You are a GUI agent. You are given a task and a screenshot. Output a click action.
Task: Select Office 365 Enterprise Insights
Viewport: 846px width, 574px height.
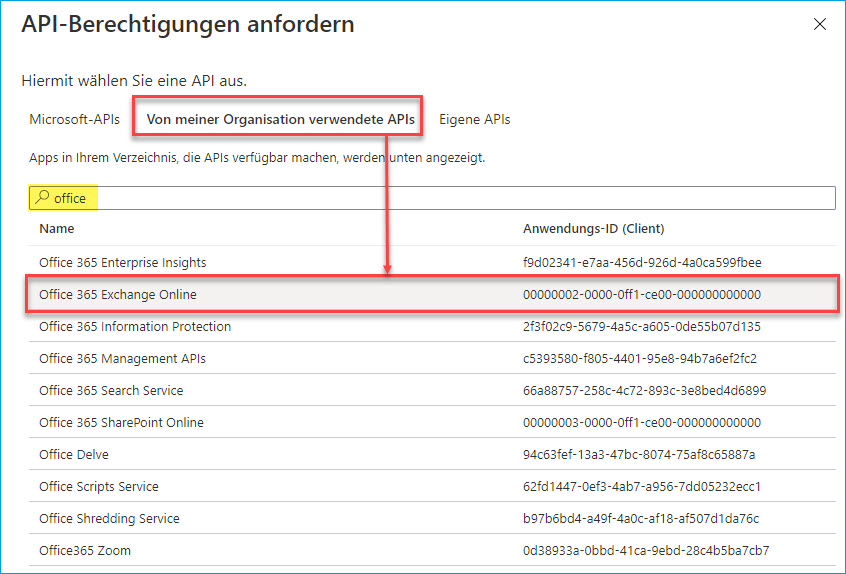(x=122, y=263)
